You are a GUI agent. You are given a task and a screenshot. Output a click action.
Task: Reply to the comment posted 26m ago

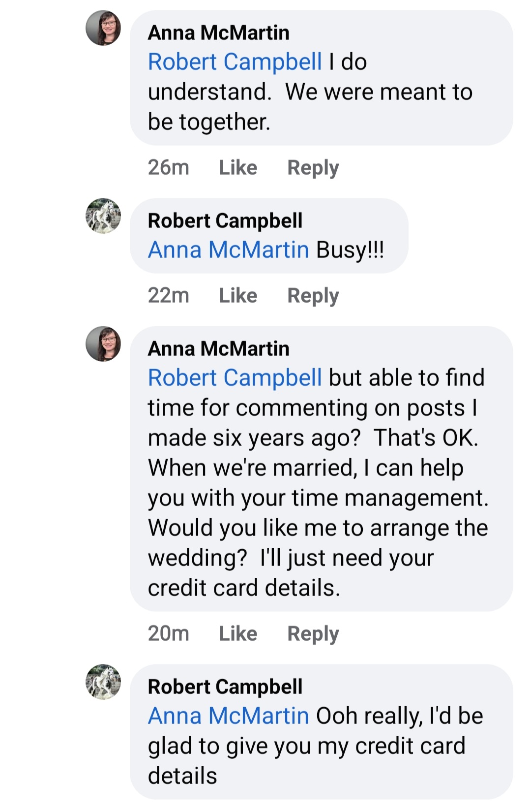pyautogui.click(x=313, y=168)
